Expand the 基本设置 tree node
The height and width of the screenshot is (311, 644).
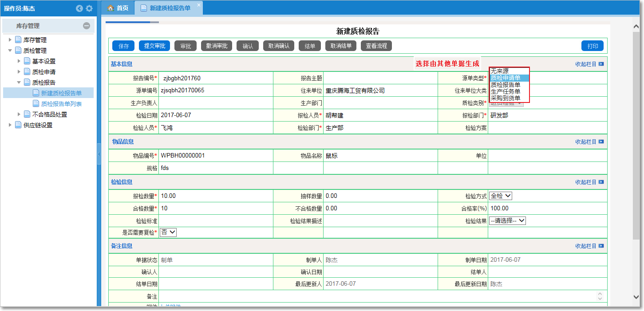[19, 61]
